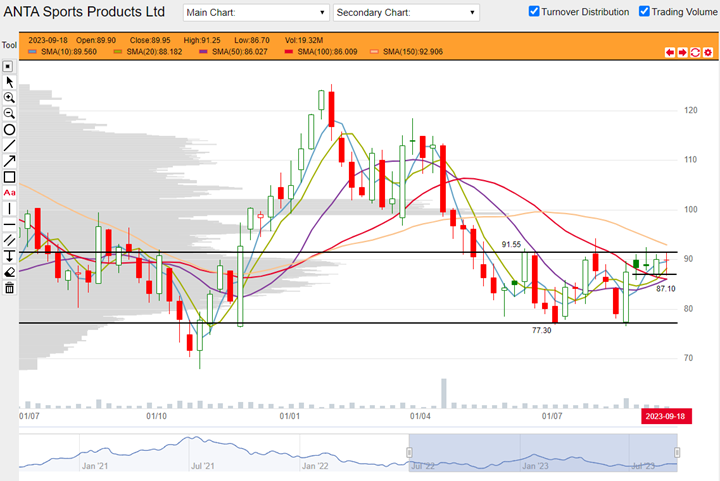Click the tall volume bar near 01/04
The image size is (720, 481).
click(x=444, y=393)
